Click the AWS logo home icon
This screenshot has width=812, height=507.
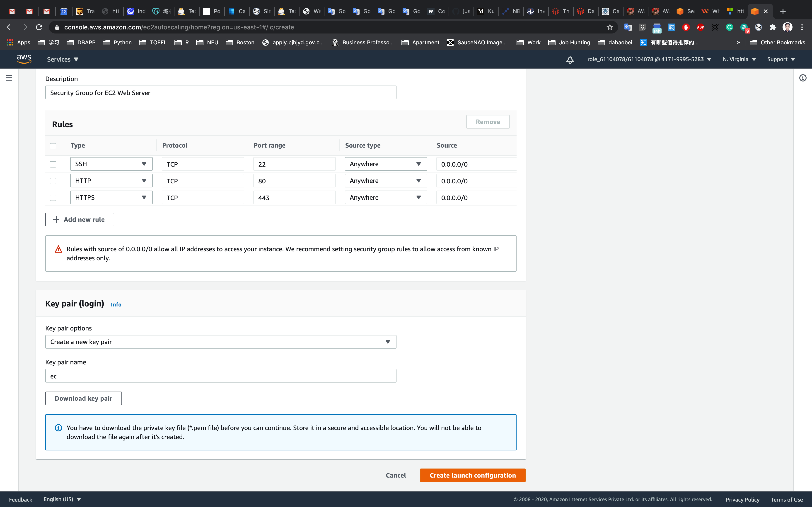24,59
